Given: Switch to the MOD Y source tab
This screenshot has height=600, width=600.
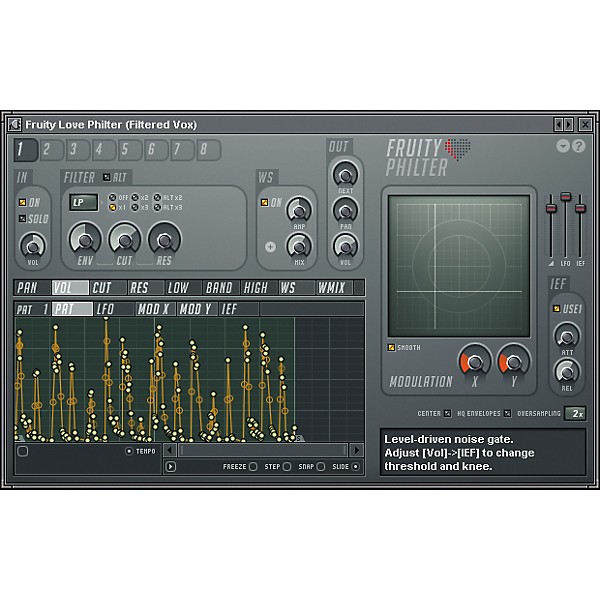Looking at the screenshot, I should tap(197, 309).
